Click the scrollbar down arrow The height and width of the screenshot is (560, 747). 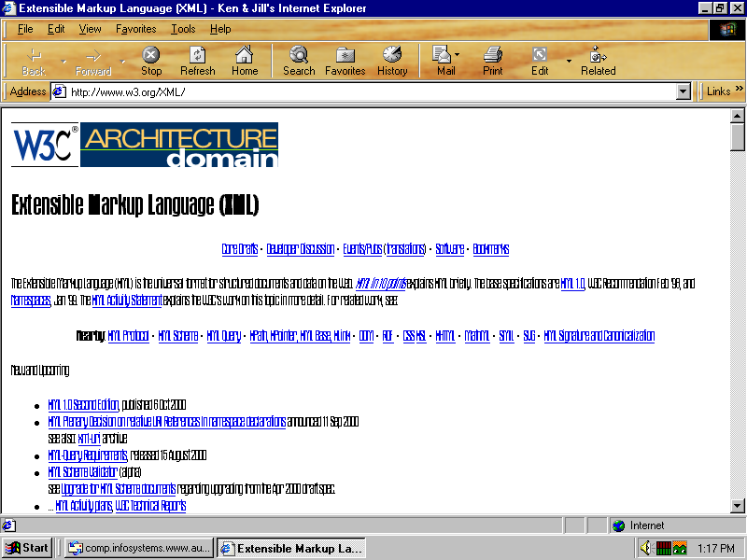click(737, 506)
